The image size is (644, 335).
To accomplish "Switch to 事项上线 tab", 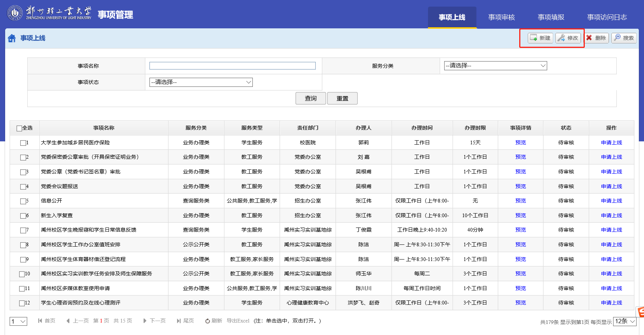I will (x=452, y=17).
